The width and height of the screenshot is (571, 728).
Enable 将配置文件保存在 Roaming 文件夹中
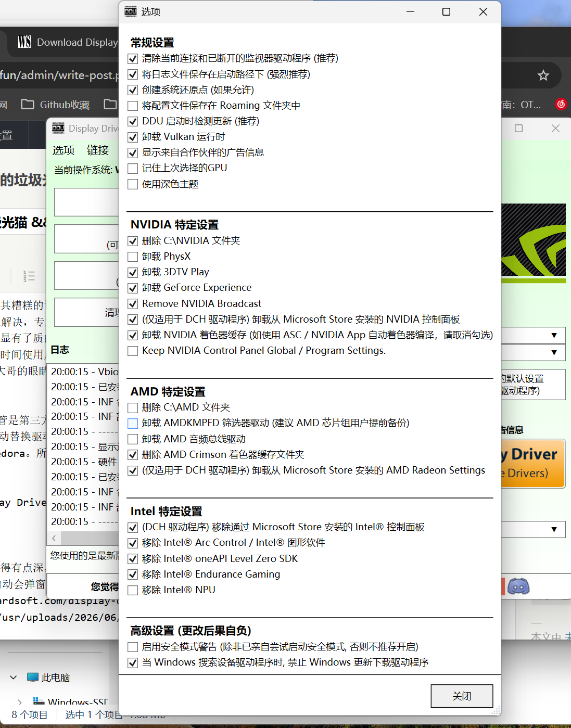[x=133, y=106]
